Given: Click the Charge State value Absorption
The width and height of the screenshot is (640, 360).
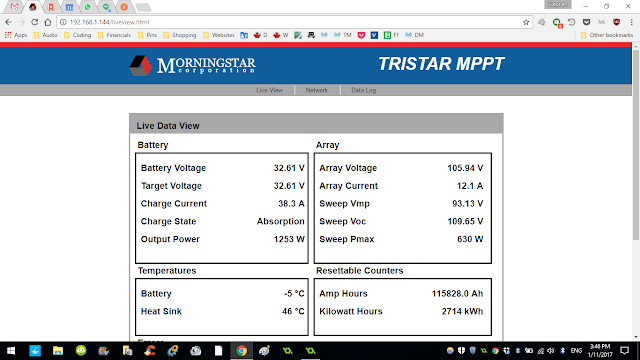Looking at the screenshot, I should pos(280,221).
